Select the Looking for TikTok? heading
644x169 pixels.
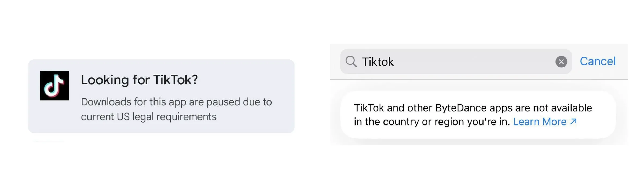point(139,80)
